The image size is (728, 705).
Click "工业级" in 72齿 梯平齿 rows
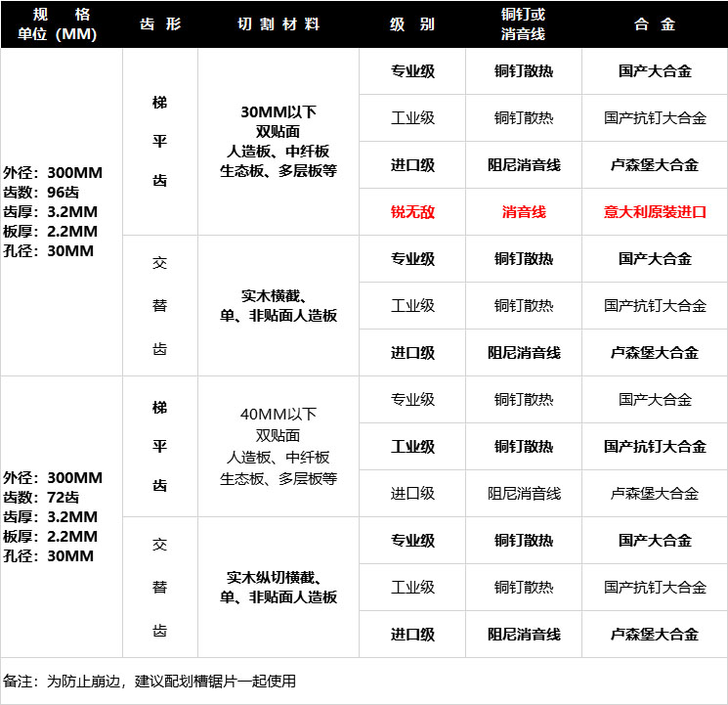(x=412, y=447)
